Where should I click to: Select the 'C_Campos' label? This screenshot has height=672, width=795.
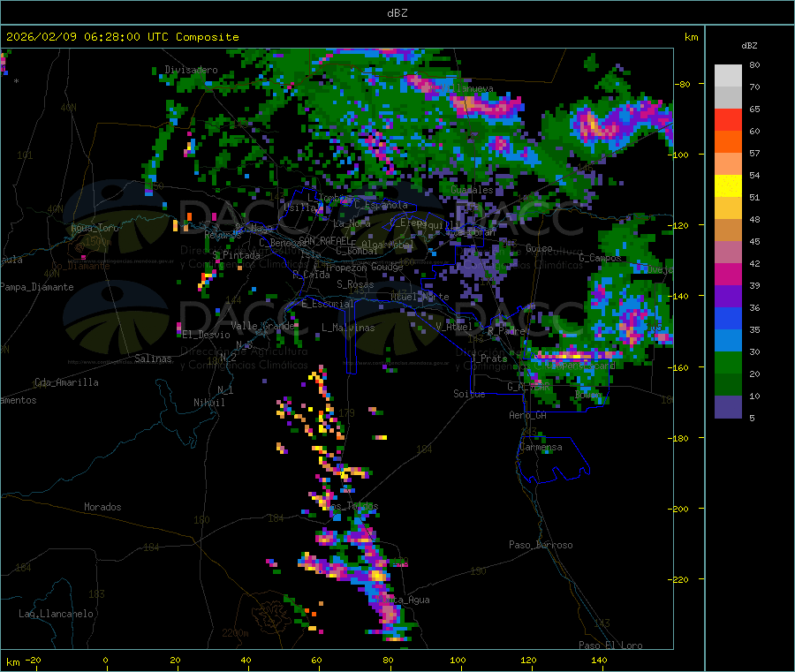[x=600, y=258]
